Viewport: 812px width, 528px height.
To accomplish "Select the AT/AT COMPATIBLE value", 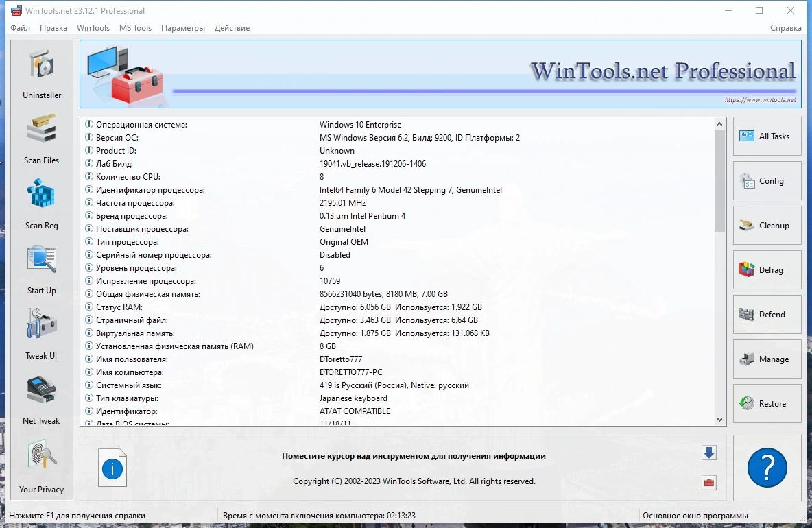I will pos(355,411).
